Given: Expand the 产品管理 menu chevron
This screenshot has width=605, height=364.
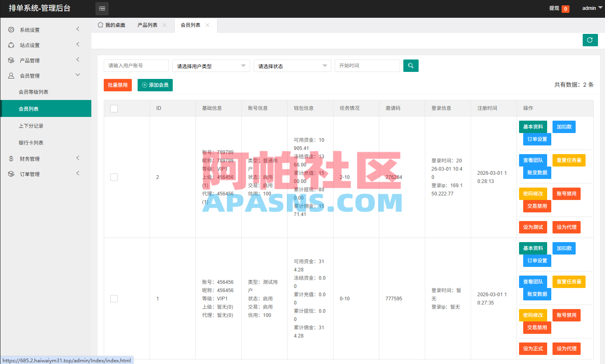Looking at the screenshot, I should click(x=78, y=59).
